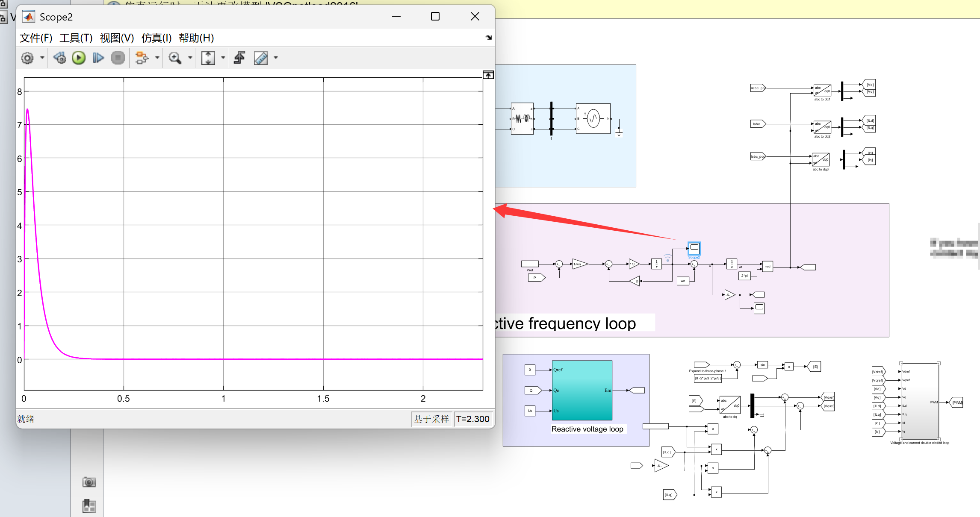Expand the configuration gear dropdown arrow
980x517 pixels.
(x=42, y=58)
